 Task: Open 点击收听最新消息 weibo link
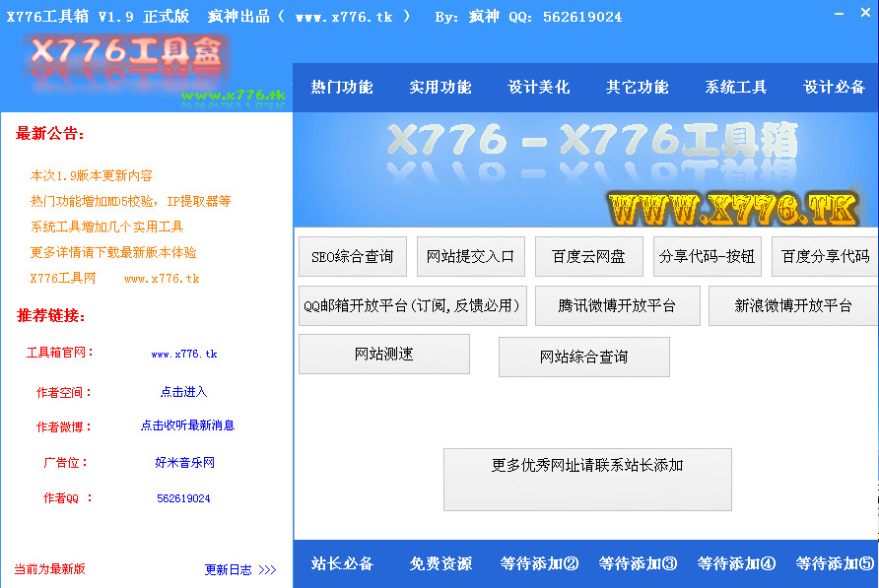(187, 425)
